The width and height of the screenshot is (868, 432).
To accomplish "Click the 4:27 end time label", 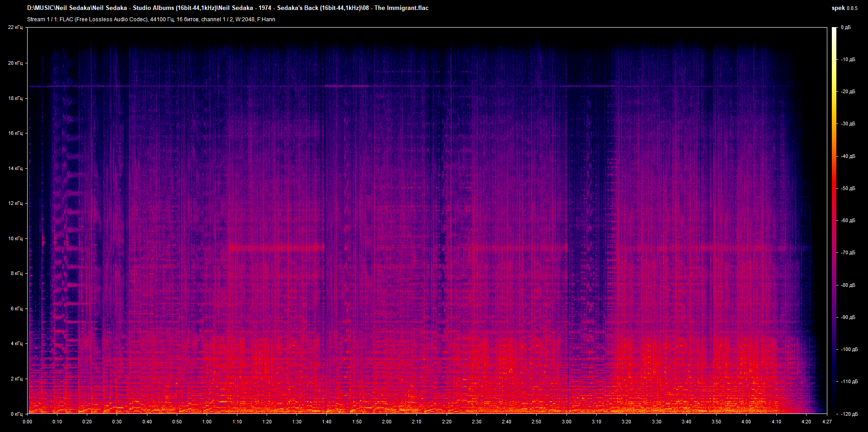I will point(827,422).
